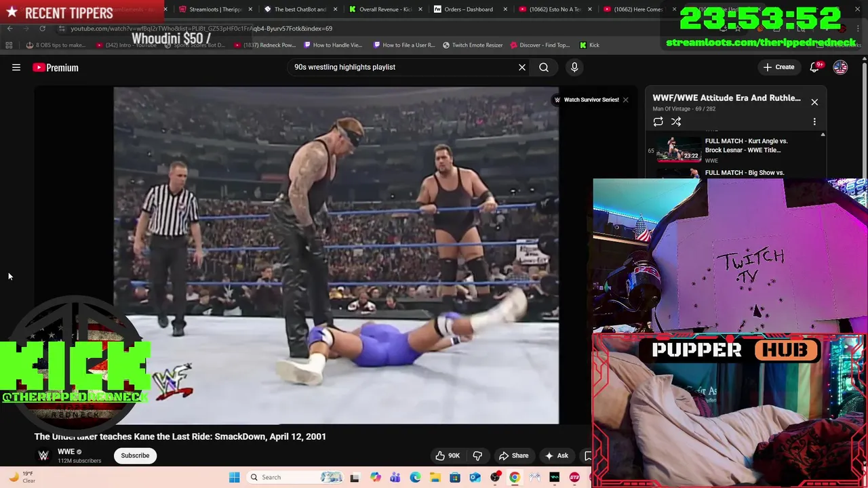Open the Windows Start menu

[x=235, y=477]
